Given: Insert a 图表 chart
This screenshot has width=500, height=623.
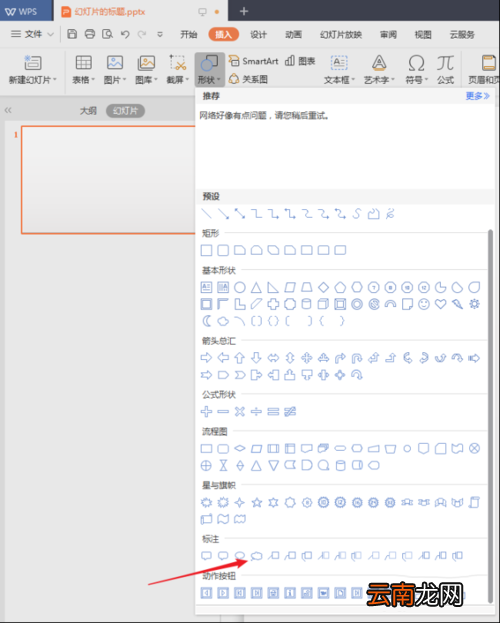Looking at the screenshot, I should point(300,61).
